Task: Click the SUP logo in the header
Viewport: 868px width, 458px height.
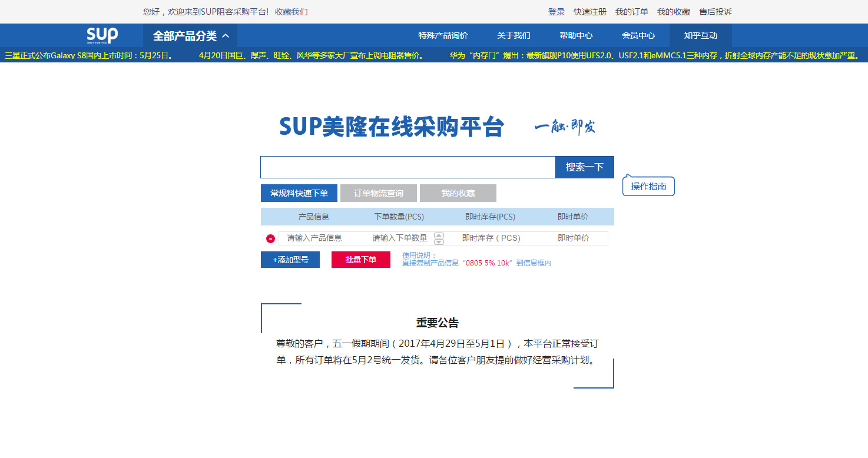Action: coord(102,35)
